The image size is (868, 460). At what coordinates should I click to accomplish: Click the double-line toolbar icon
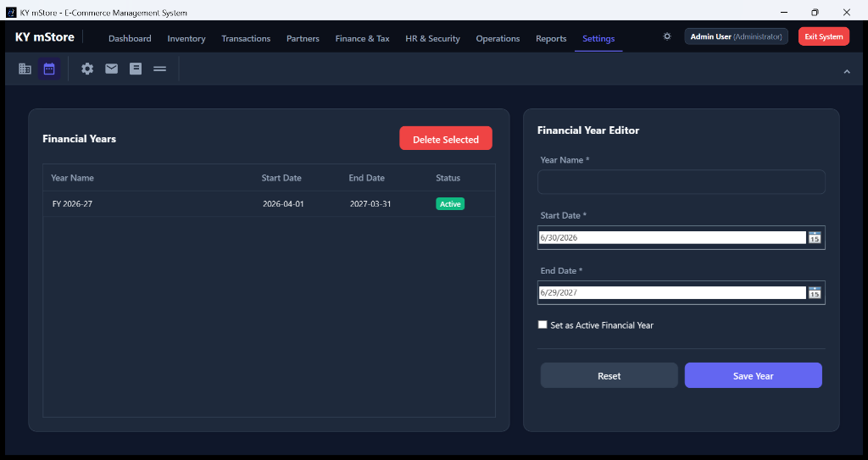160,69
